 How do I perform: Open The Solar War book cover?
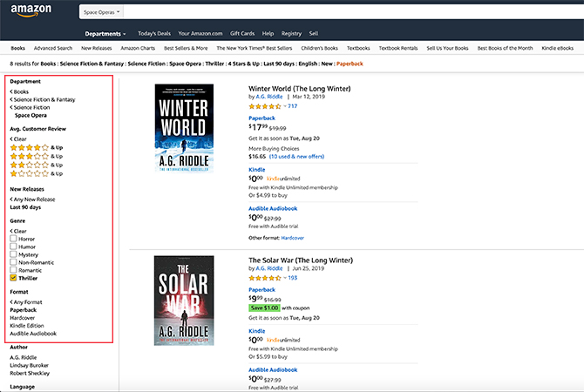(184, 301)
